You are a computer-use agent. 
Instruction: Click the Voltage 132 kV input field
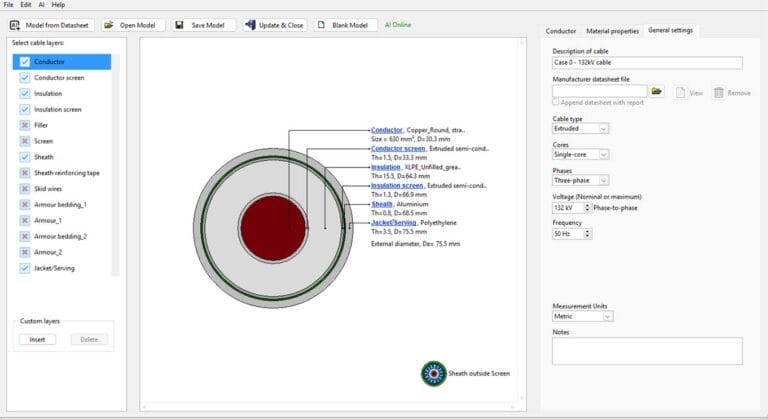568,208
